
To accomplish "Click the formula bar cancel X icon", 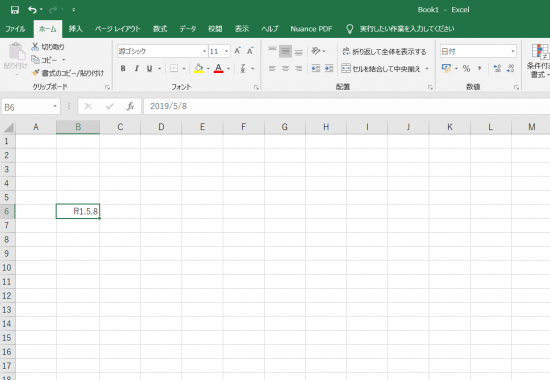I will pos(88,106).
